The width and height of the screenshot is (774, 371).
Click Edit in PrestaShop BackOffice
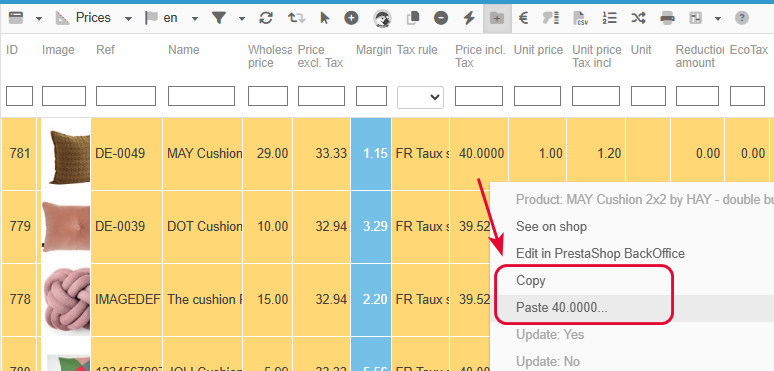600,254
